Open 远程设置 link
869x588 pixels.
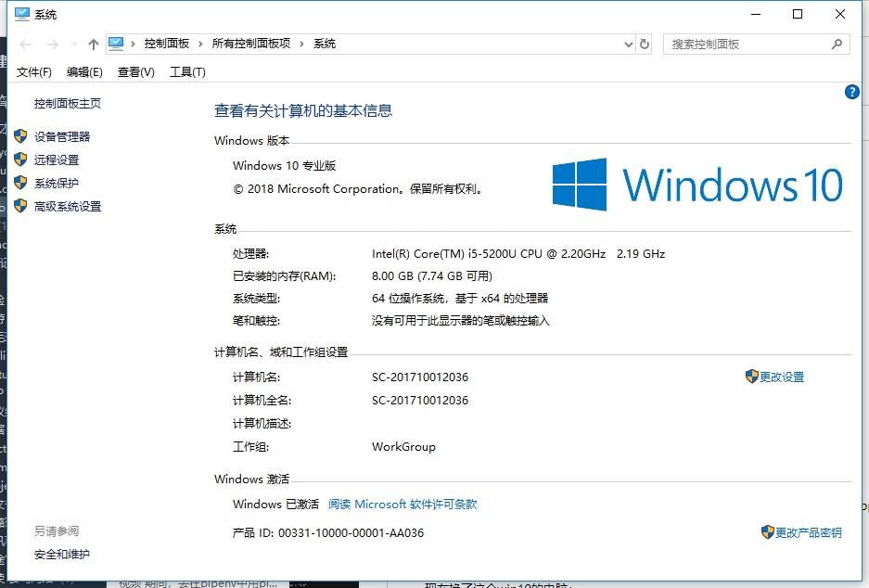pos(57,160)
